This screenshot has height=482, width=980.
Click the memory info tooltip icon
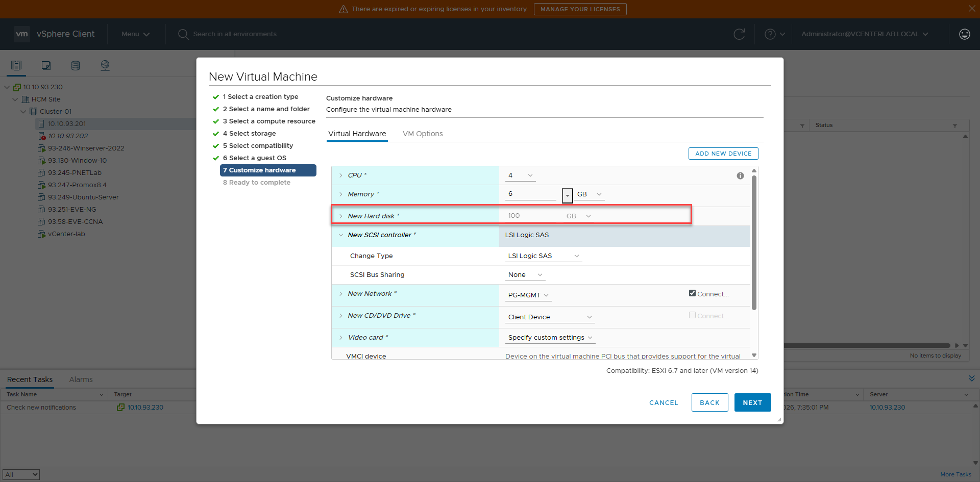tap(741, 175)
